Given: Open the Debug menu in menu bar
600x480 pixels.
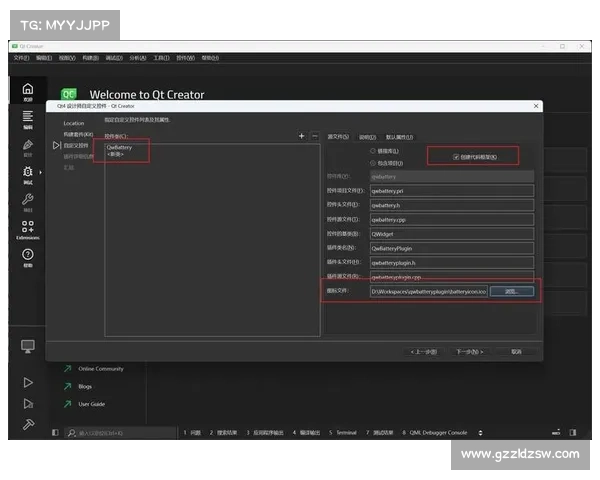Looking at the screenshot, I should tap(114, 58).
